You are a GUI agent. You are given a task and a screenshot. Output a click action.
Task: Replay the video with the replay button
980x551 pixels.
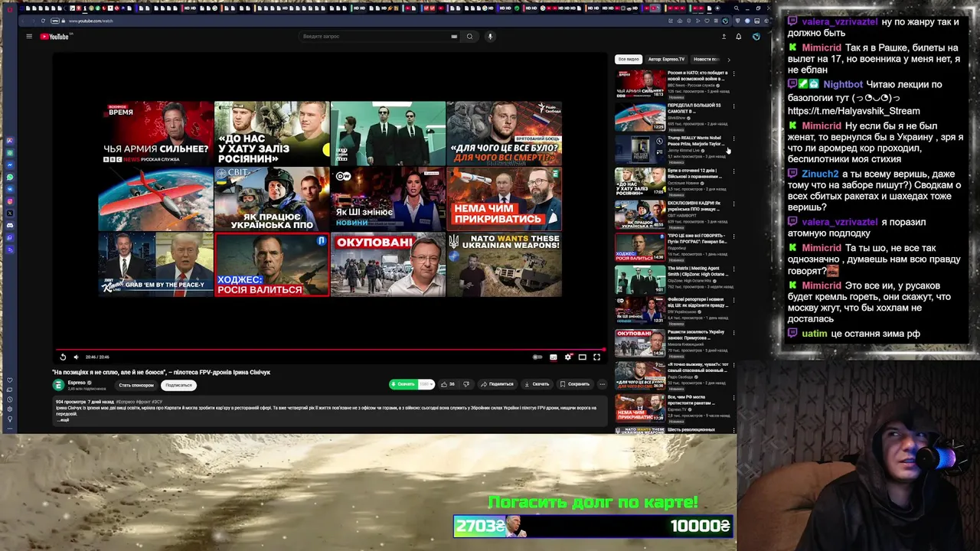point(63,357)
